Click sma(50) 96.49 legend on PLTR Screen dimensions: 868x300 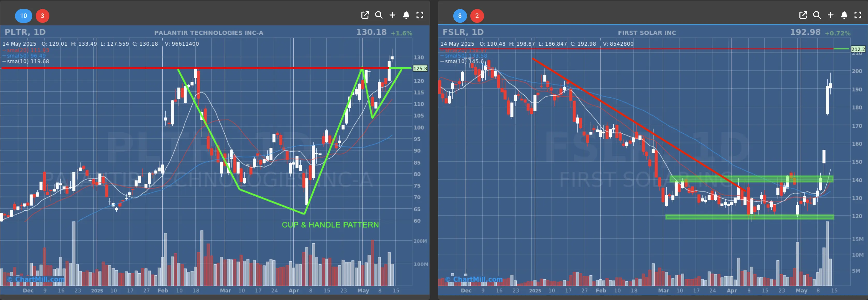coord(24,56)
